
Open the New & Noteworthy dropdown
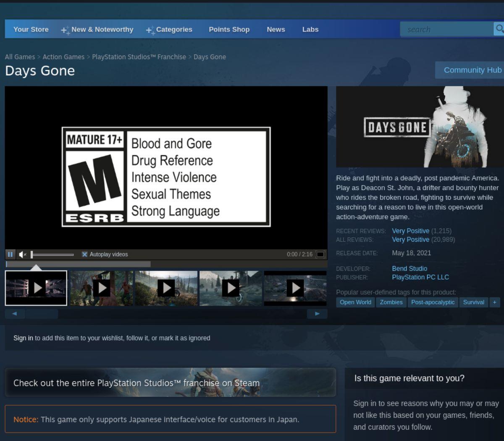(x=102, y=29)
